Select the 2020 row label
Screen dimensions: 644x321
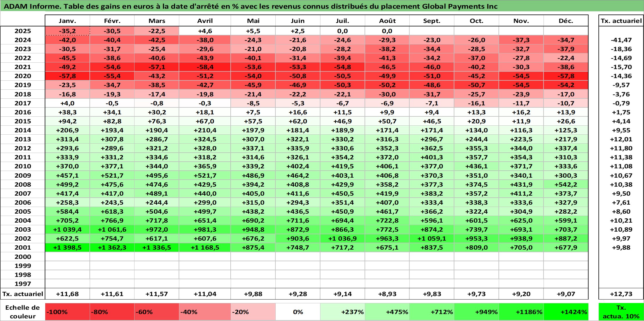click(x=23, y=76)
